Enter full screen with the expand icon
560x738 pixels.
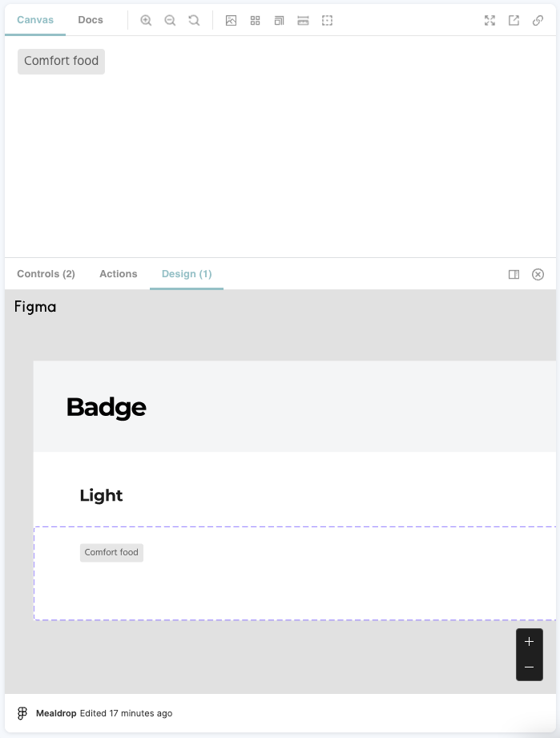[x=489, y=20]
